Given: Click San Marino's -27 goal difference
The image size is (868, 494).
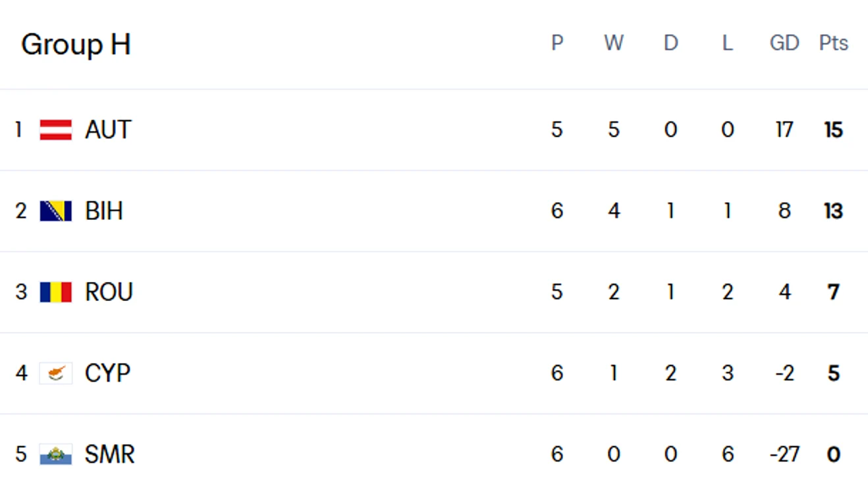Looking at the screenshot, I should tap(784, 454).
